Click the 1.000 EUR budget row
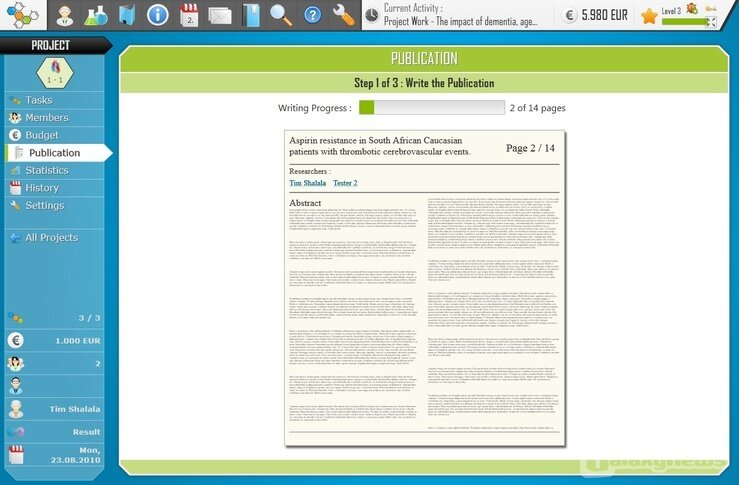The width and height of the screenshot is (739, 485). point(55,340)
